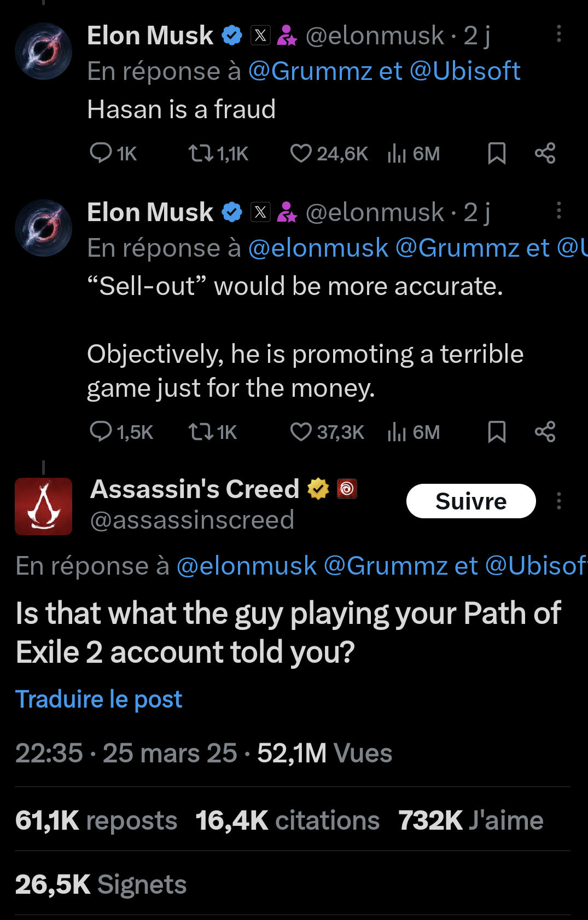Image resolution: width=588 pixels, height=920 pixels.
Task: Click "Traduire le post" link
Action: tap(98, 699)
